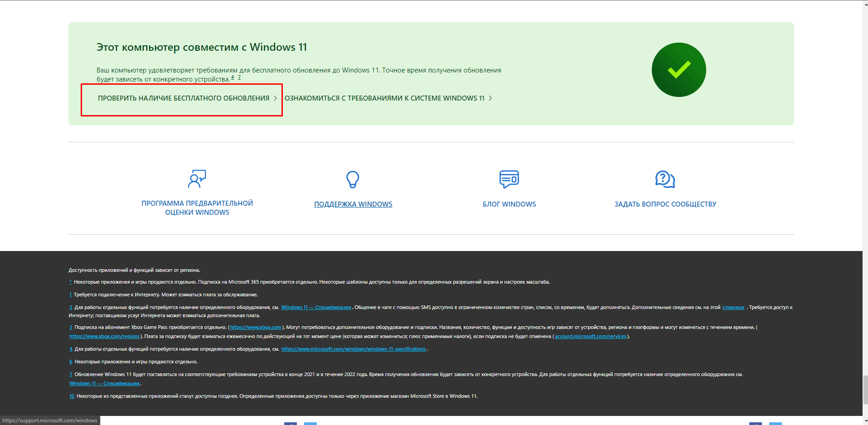
Task: Click footnote number 1 in the footer
Action: (x=70, y=295)
